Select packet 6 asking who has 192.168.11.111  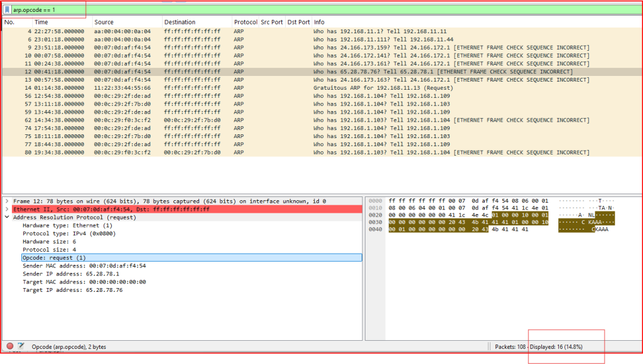(x=322, y=40)
